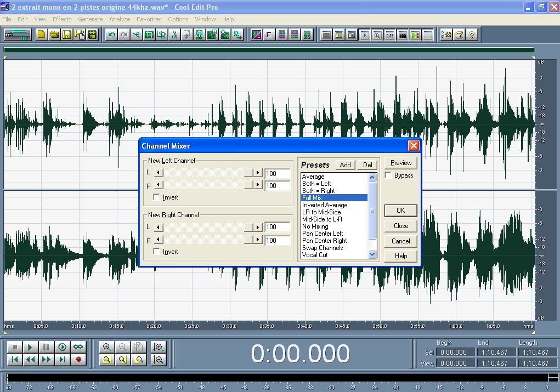Open the Effects menu
The width and height of the screenshot is (560, 392).
(62, 19)
